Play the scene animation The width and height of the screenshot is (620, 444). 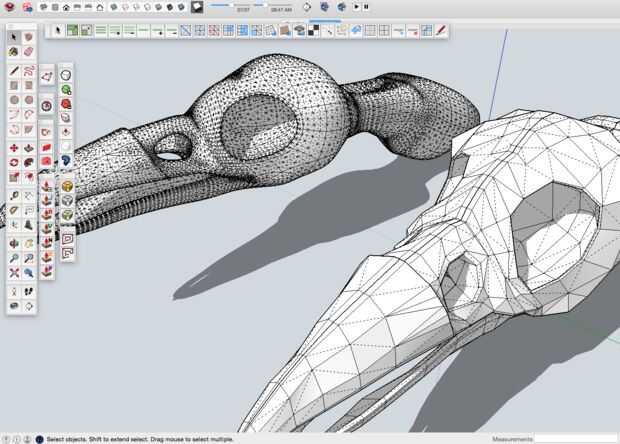(356, 7)
